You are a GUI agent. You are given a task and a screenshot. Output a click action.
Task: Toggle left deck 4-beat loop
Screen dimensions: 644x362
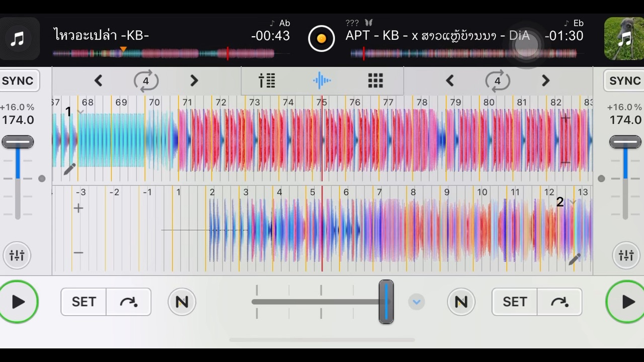[146, 80]
